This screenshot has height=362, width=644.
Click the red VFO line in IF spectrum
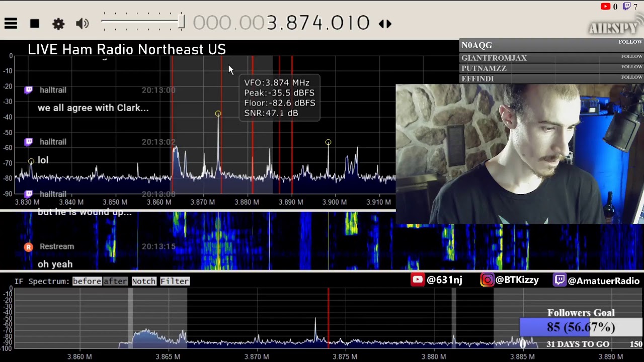coord(329,318)
